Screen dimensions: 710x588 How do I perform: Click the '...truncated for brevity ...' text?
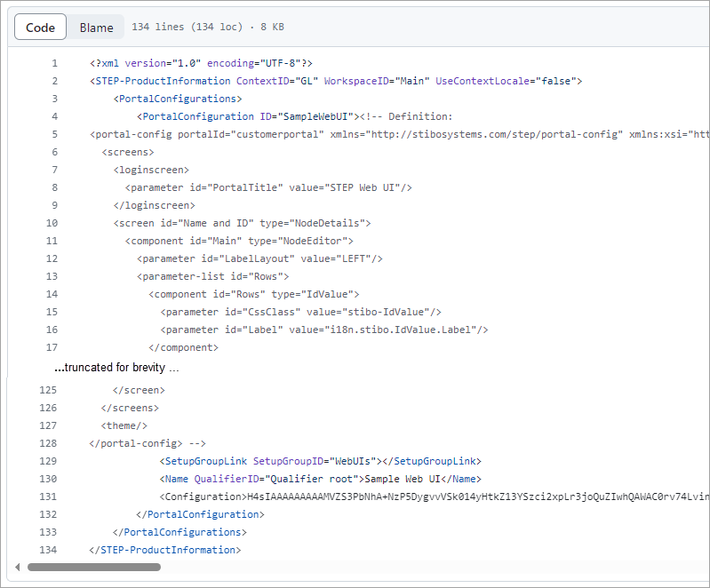117,368
